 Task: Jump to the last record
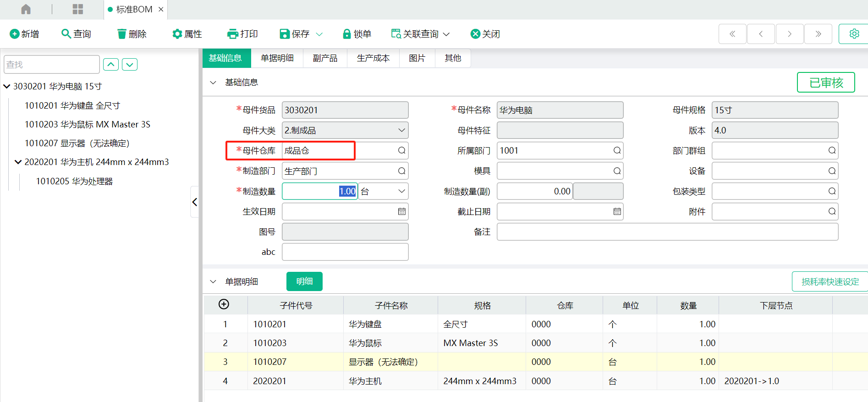pyautogui.click(x=818, y=34)
